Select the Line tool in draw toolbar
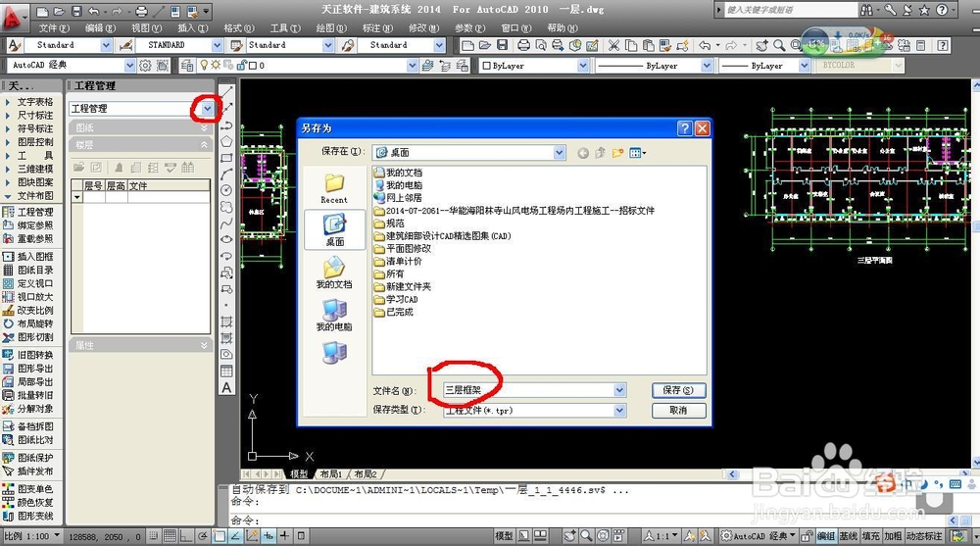The height and width of the screenshot is (546, 980). tap(226, 92)
